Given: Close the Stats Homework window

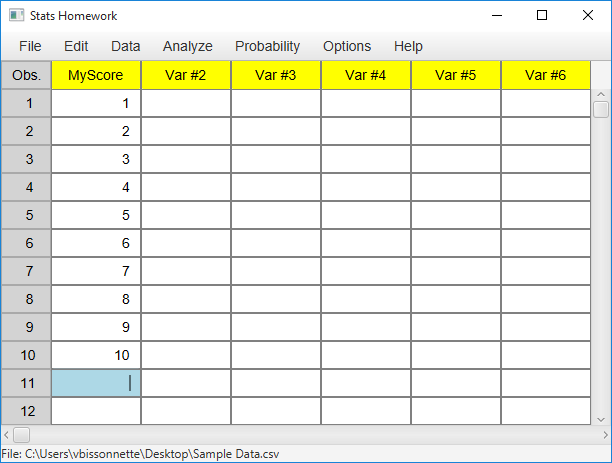Looking at the screenshot, I should [588, 16].
